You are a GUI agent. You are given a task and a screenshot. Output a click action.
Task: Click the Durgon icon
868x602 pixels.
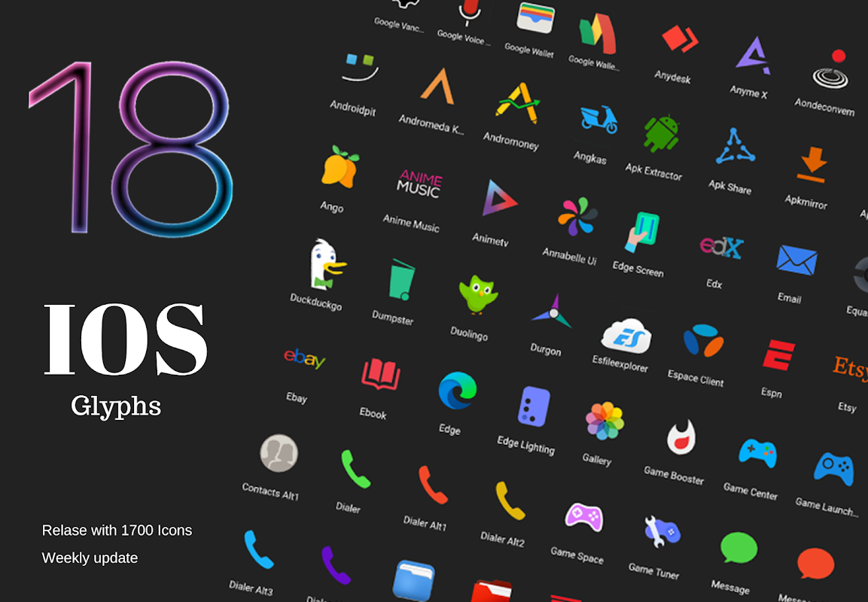click(552, 312)
